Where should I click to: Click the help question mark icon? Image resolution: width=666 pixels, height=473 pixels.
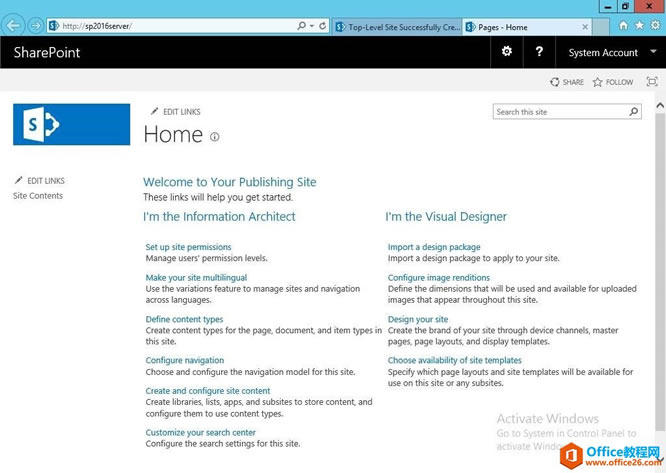coord(539,52)
